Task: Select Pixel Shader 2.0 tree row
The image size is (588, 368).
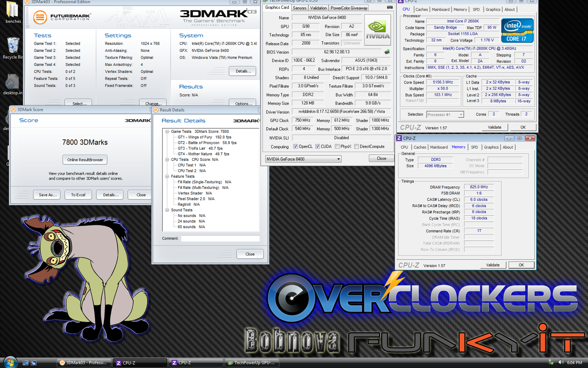Action: 196,199
